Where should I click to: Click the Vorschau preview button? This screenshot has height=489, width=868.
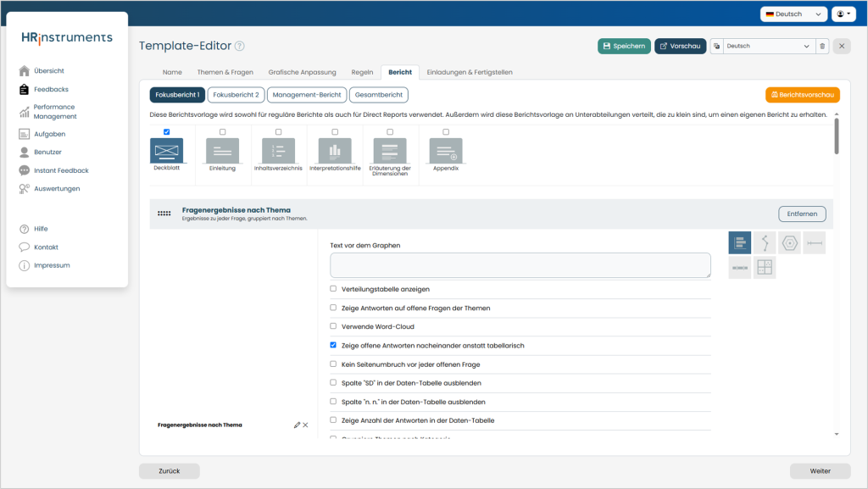click(681, 46)
